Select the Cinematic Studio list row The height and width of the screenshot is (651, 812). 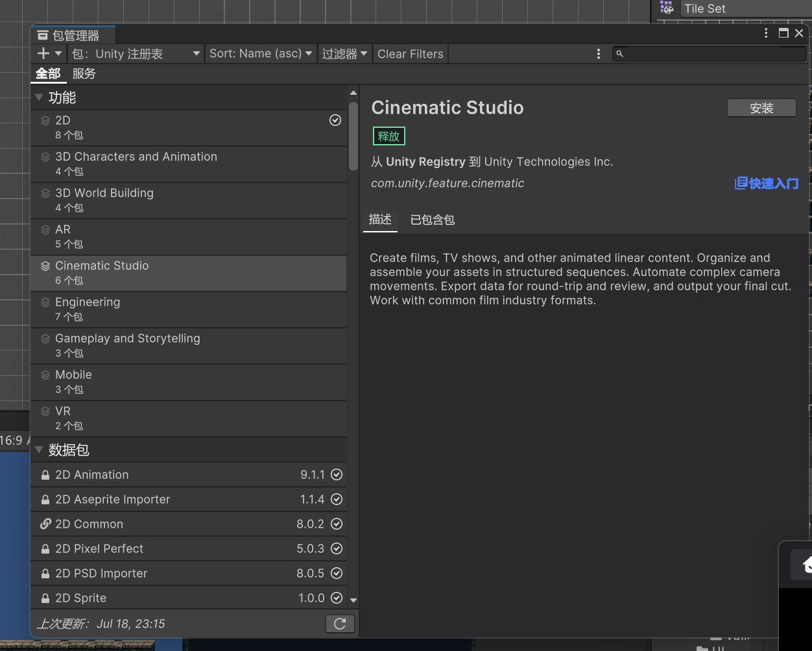(x=188, y=273)
